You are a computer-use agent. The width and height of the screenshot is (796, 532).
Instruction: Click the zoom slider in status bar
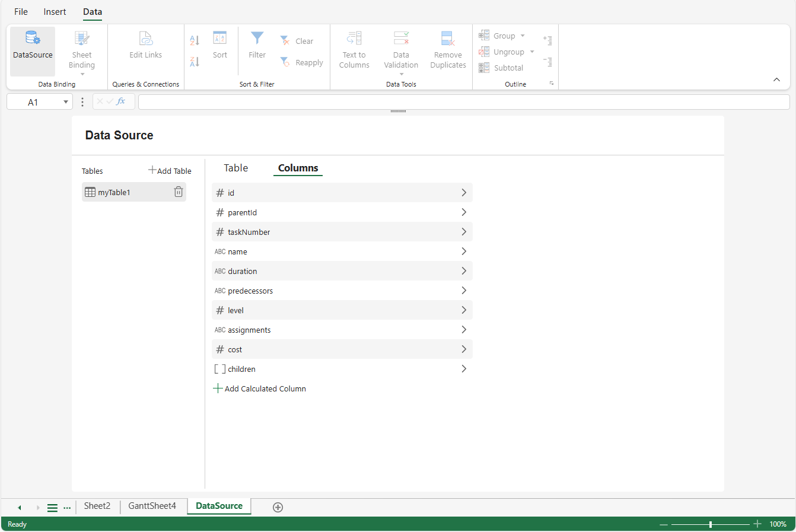(x=710, y=524)
